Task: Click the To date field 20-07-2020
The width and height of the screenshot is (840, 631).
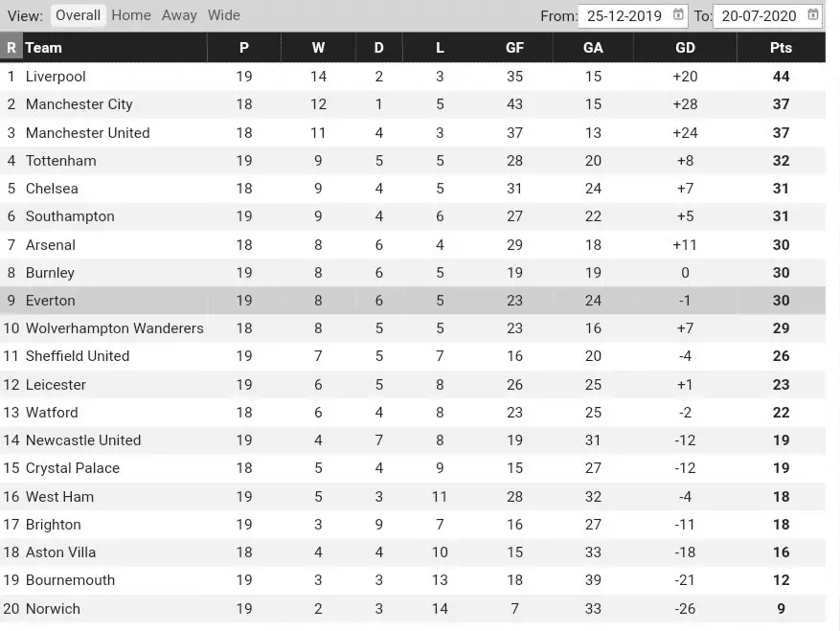Action: coord(760,15)
